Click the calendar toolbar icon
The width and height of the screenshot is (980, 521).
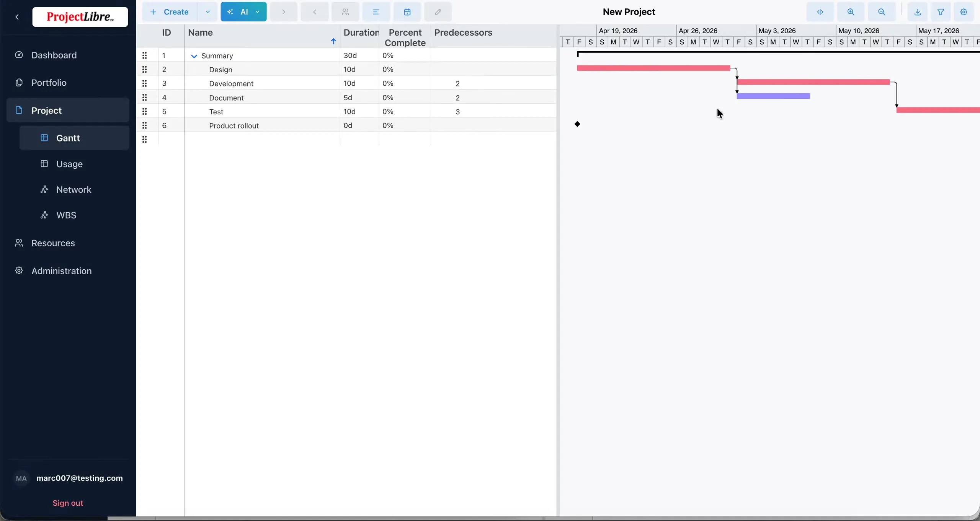(x=407, y=12)
